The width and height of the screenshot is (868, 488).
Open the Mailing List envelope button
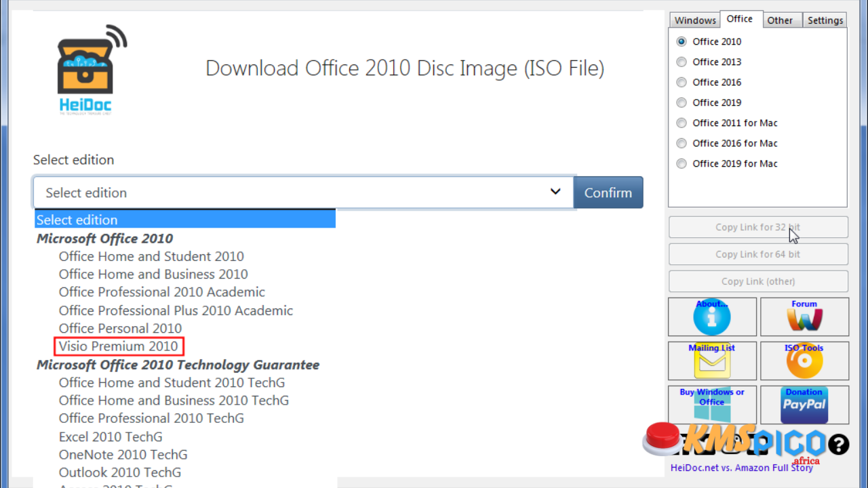712,361
